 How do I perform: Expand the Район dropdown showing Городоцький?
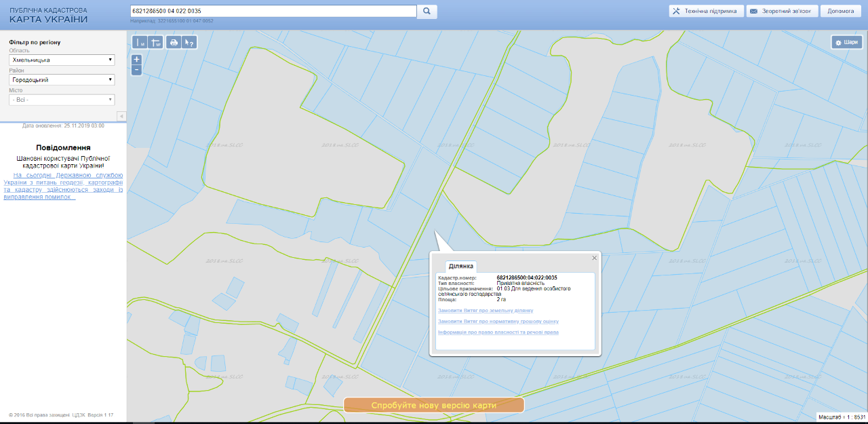click(x=62, y=80)
